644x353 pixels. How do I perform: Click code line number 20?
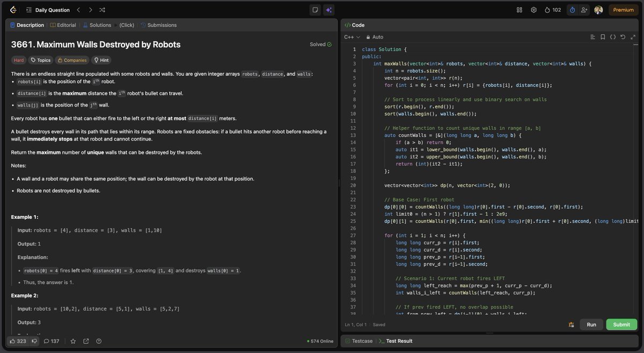coord(353,185)
